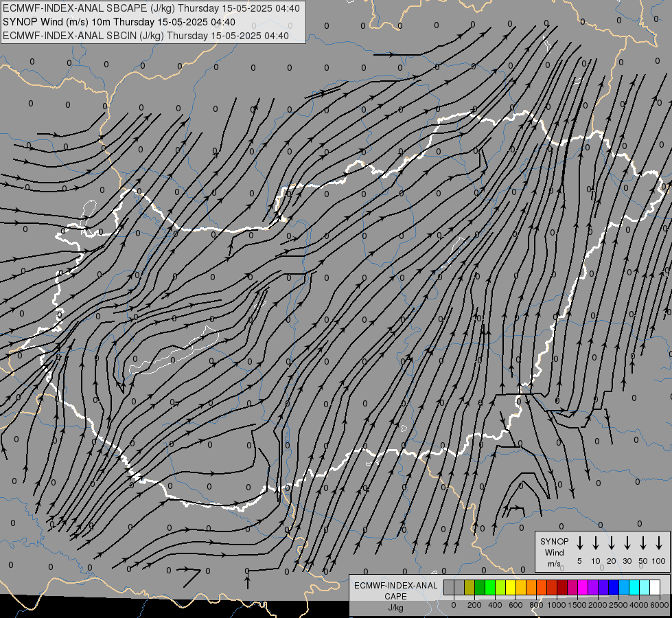
Task: Click the 6000 tick label on colorbar
Action: (x=660, y=605)
